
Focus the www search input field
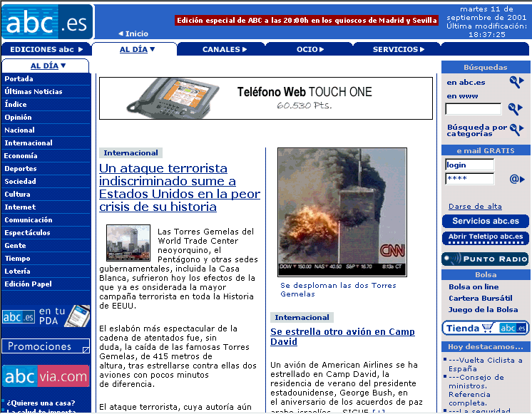[x=473, y=109]
